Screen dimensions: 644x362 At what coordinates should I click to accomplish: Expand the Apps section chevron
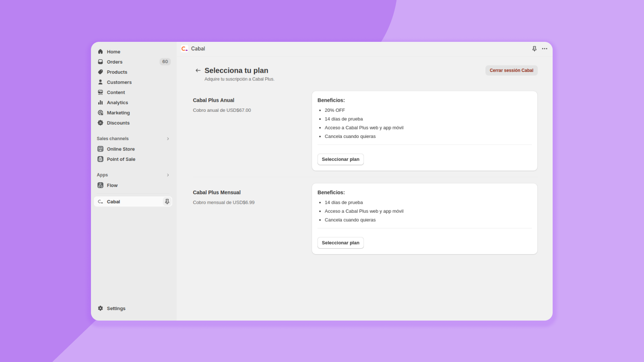click(x=168, y=175)
